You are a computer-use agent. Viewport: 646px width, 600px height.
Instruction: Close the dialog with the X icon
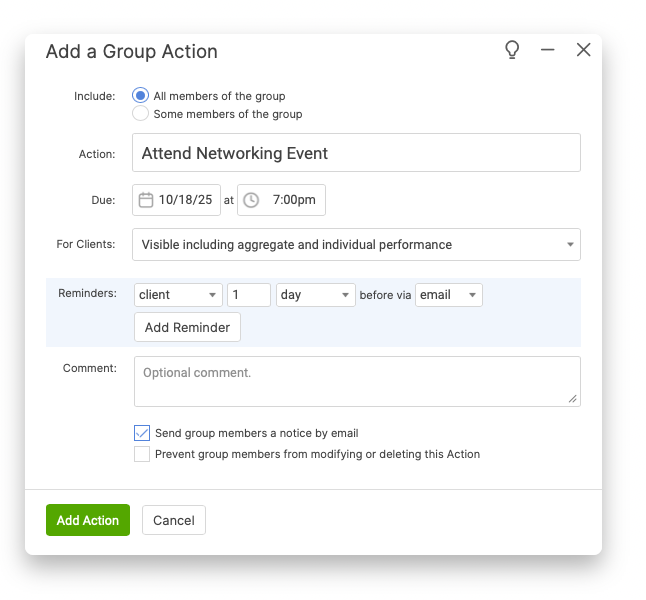coord(584,50)
